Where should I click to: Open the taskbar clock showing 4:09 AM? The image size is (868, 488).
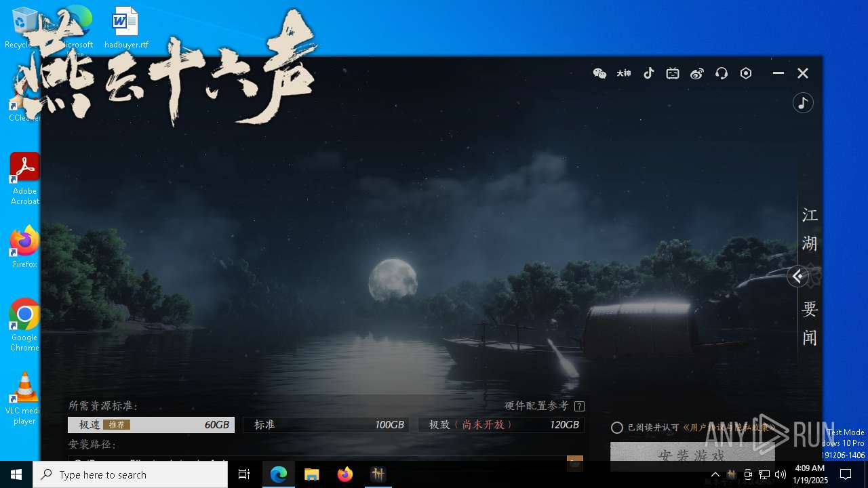pyautogui.click(x=810, y=474)
